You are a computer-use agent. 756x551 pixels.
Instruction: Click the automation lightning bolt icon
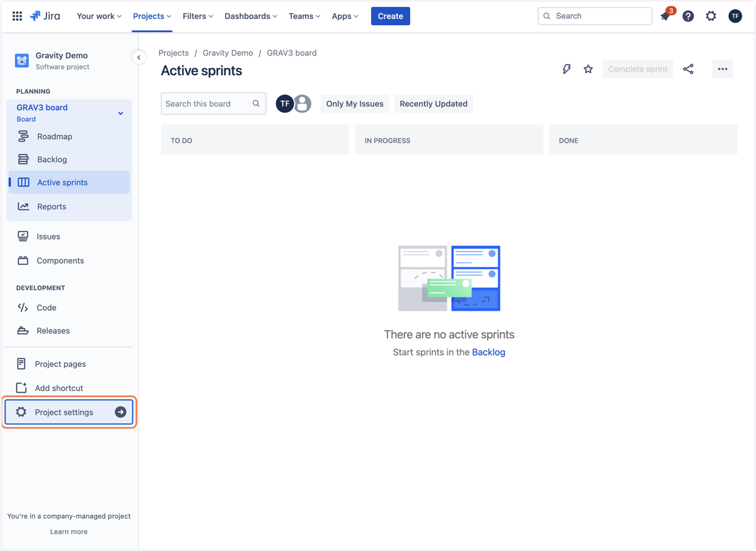click(x=566, y=69)
